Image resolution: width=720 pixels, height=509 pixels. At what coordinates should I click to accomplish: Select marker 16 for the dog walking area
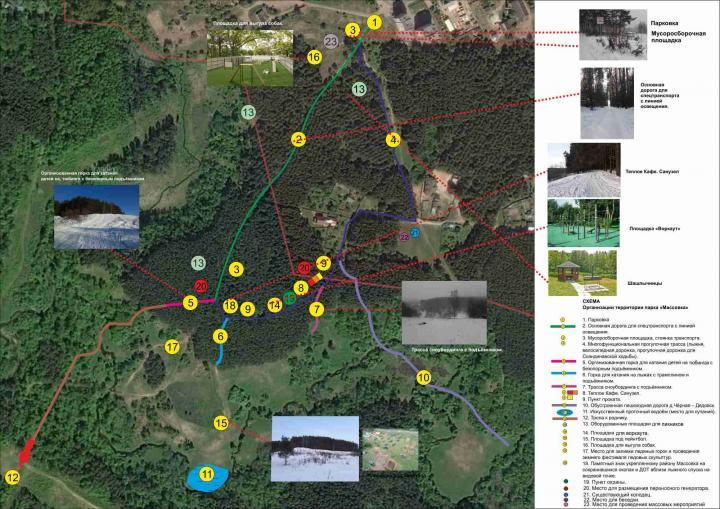(314, 58)
